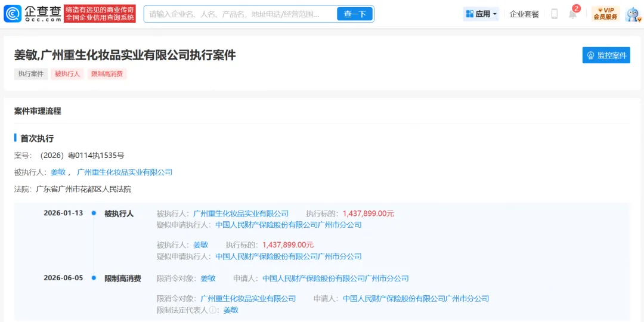
Task: Open 姜敏 link next to 执行标的 in 2026-01-13 entry
Action: (x=201, y=245)
